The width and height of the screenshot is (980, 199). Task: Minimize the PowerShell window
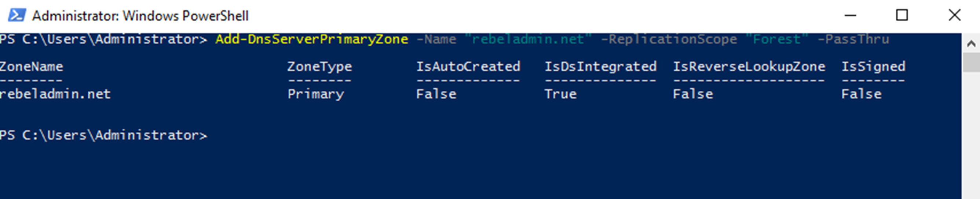point(850,16)
